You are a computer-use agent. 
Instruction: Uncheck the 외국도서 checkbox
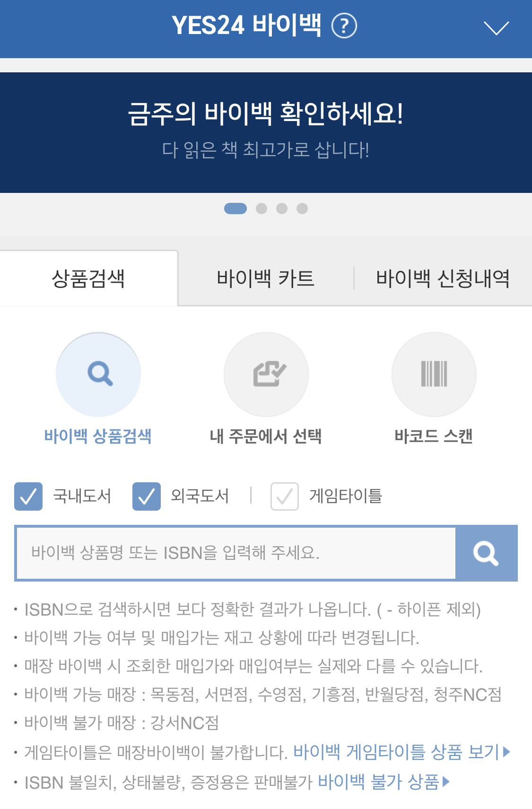(x=147, y=496)
